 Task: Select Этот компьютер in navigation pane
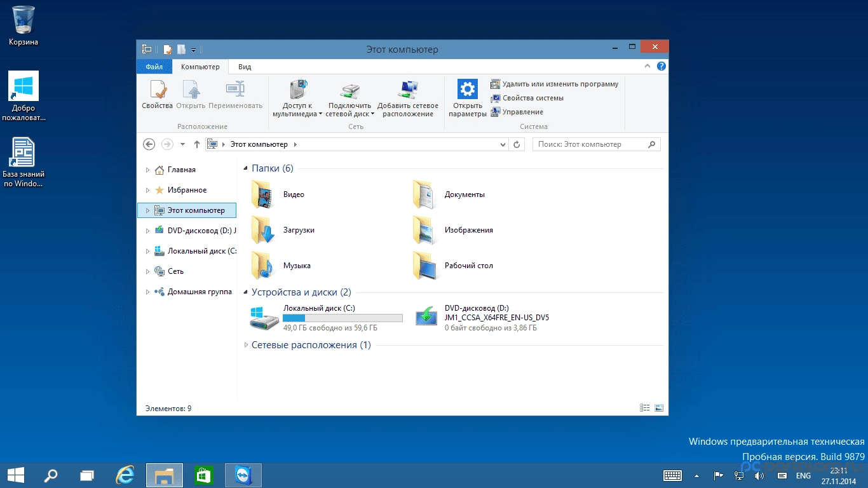click(186, 210)
